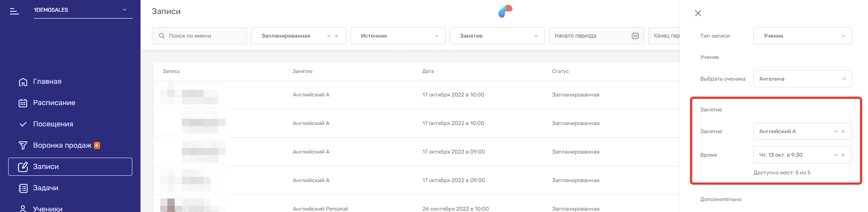Clear the Запланированная status filter
Image resolution: width=868 pixels, height=212 pixels.
click(336, 36)
